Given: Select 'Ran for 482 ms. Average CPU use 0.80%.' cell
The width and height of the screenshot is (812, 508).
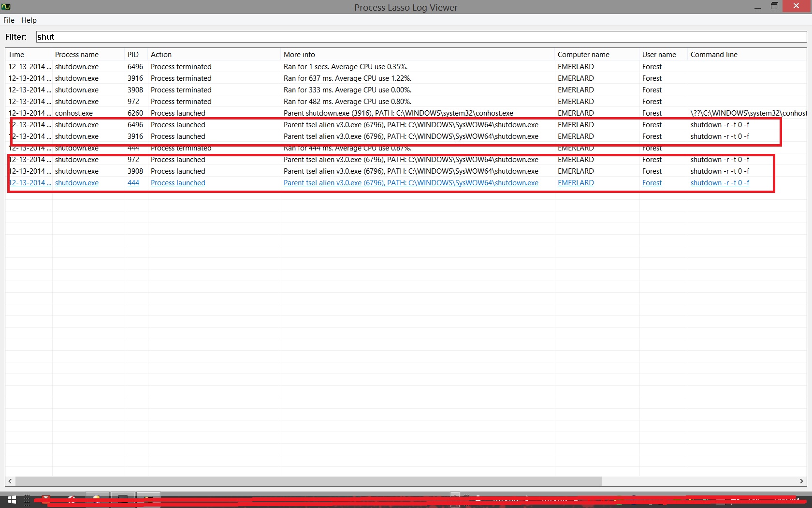Looking at the screenshot, I should tap(348, 102).
